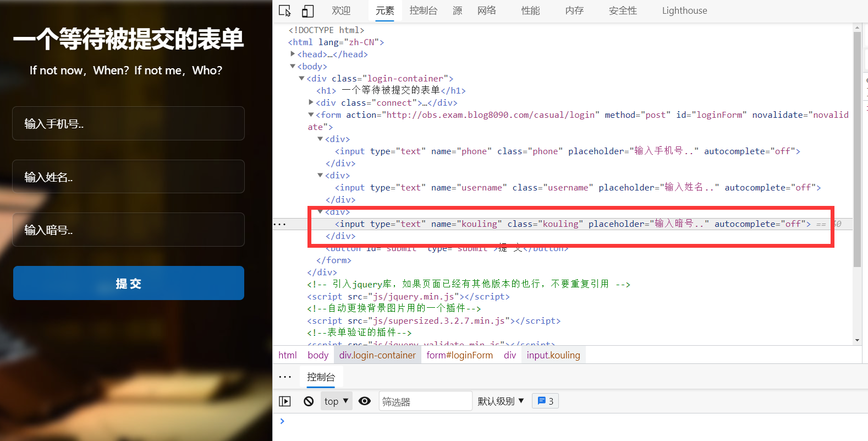The image size is (868, 441).
Task: Select the input name=kouling line
Action: pyautogui.click(x=573, y=224)
